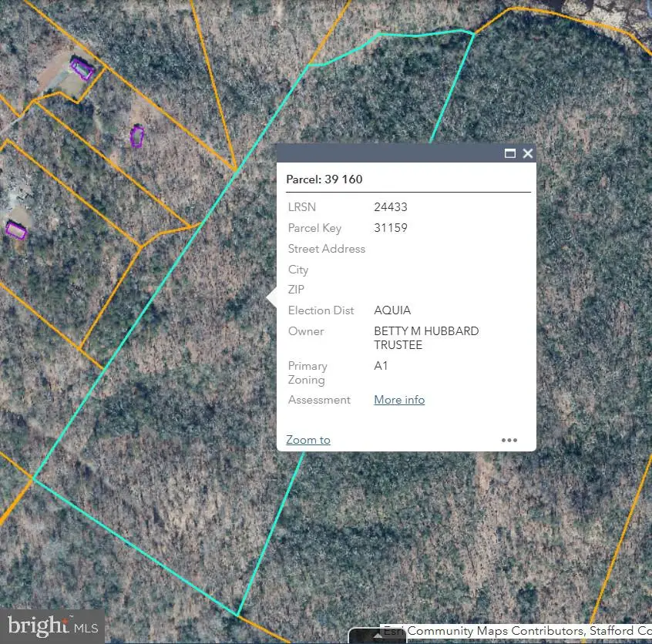Viewport: 652px width, 644px height.
Task: Dock the parcel info popup
Action: point(510,153)
